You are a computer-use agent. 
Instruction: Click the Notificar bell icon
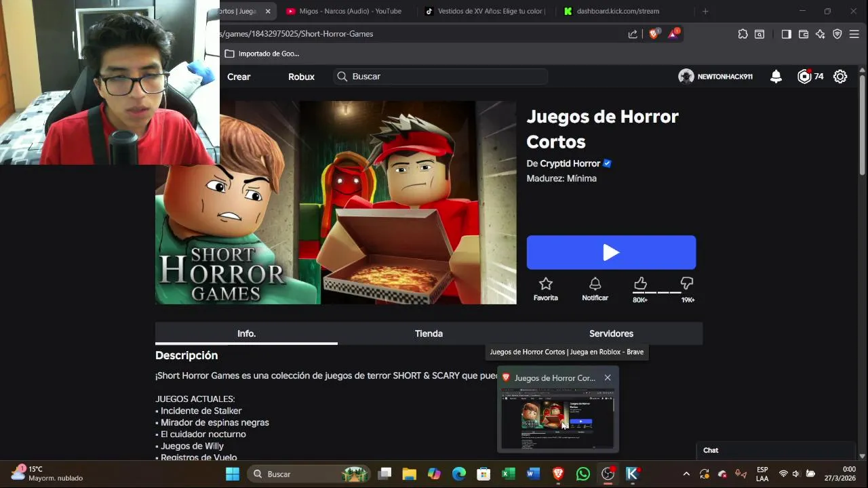coord(595,284)
